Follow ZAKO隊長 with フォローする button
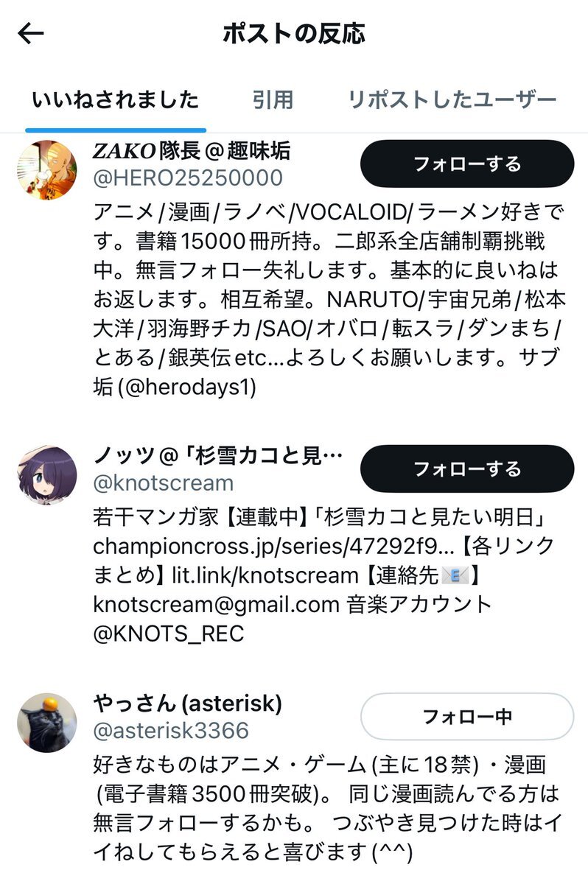Screen dimensions: 588x884 (467, 164)
